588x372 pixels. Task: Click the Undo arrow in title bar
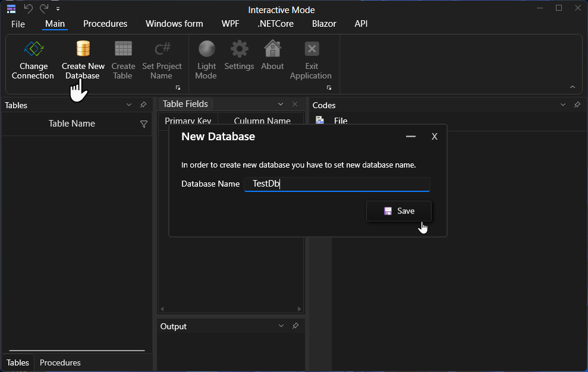[x=28, y=8]
